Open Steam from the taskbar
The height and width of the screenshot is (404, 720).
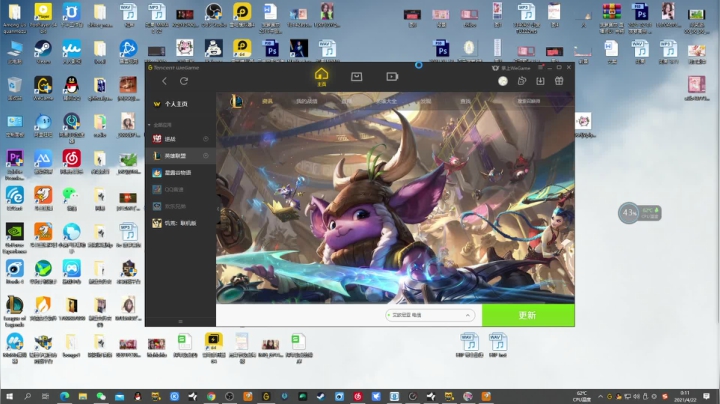tap(321, 396)
